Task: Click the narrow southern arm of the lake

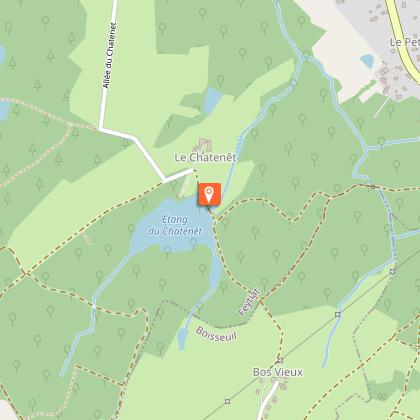Action: click(x=216, y=272)
